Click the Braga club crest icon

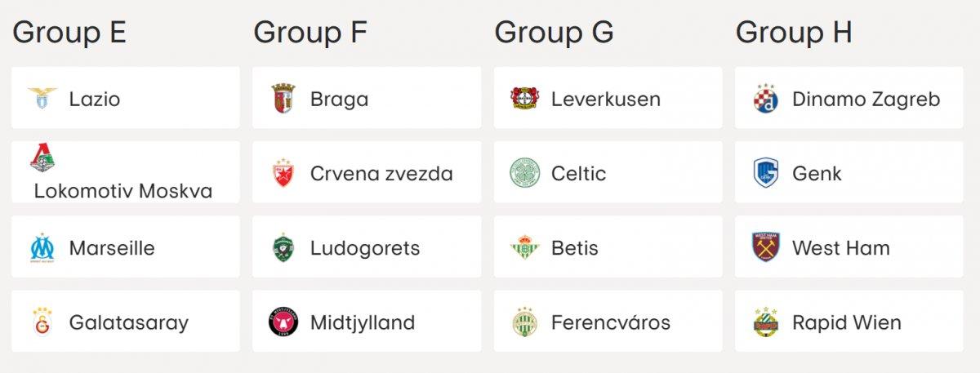(283, 99)
